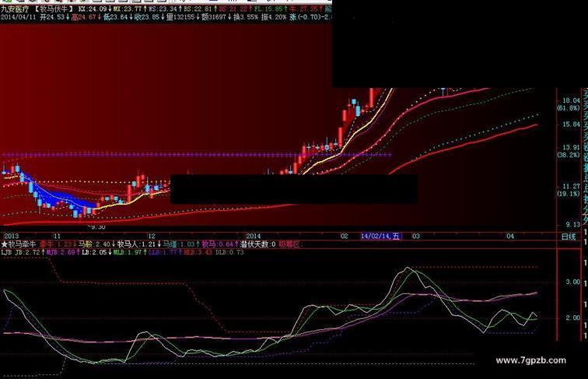Click the 9.30 low price annotation
Viewport: 588px width, 379px height.
pyautogui.click(x=97, y=227)
